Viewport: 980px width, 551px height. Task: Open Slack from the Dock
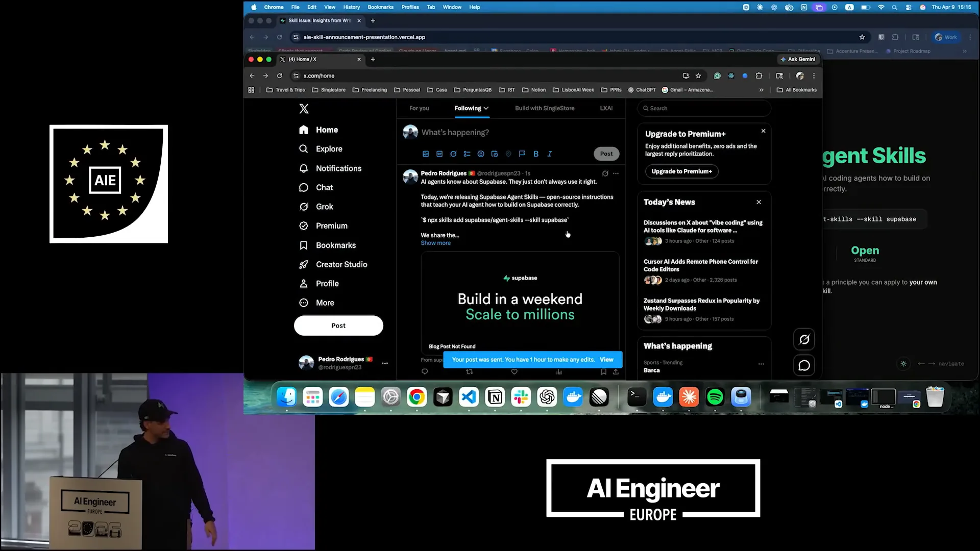(x=521, y=397)
